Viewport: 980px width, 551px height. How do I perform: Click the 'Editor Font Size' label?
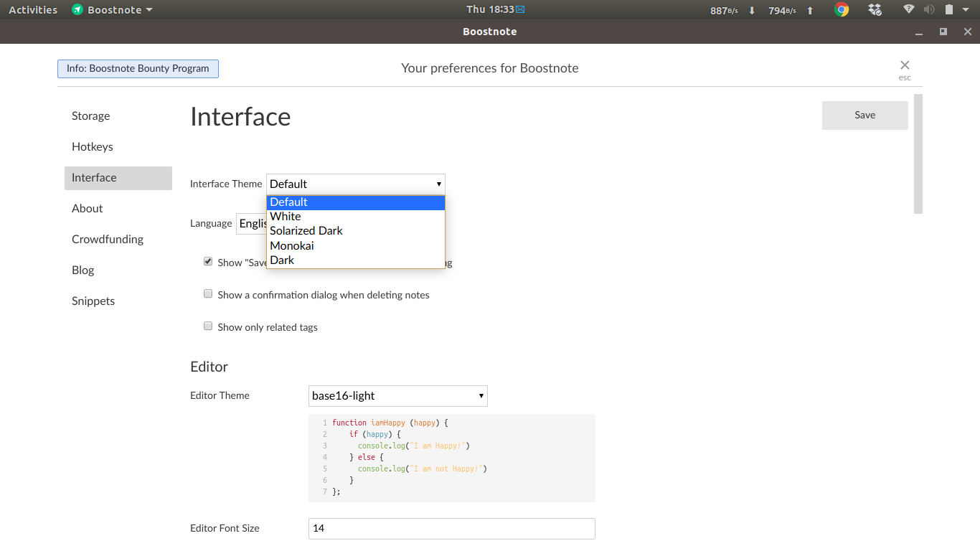225,528
